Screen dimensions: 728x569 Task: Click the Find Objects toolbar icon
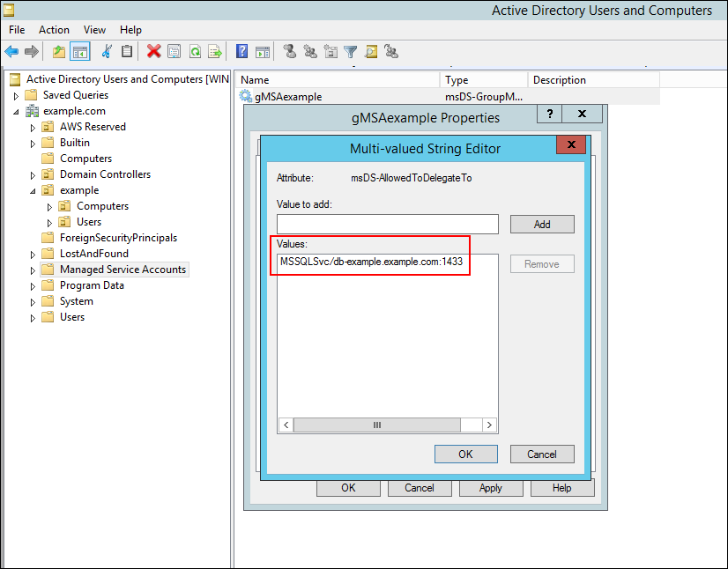tap(372, 51)
